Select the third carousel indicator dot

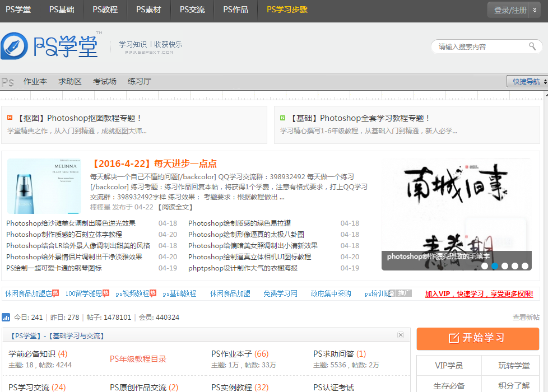[505, 266]
